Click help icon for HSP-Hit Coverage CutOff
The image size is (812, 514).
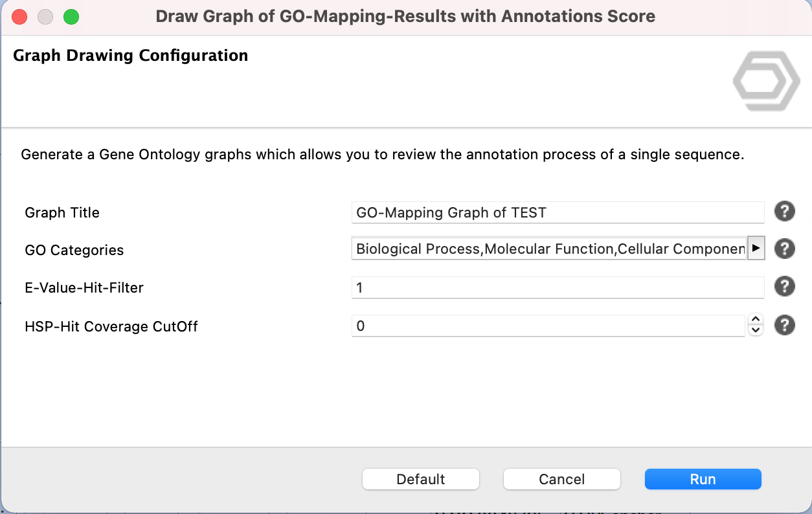tap(784, 326)
